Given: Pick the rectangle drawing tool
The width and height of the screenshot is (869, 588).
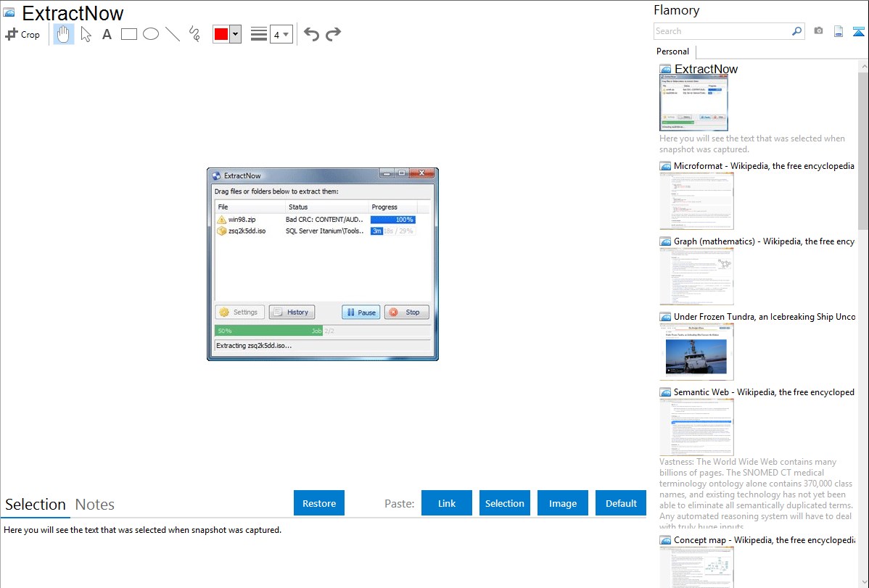Looking at the screenshot, I should pos(128,34).
